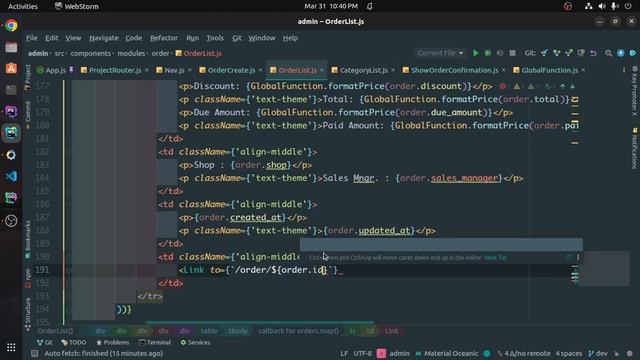
Task: Go to next highlighted error arrow down
Action: [573, 86]
